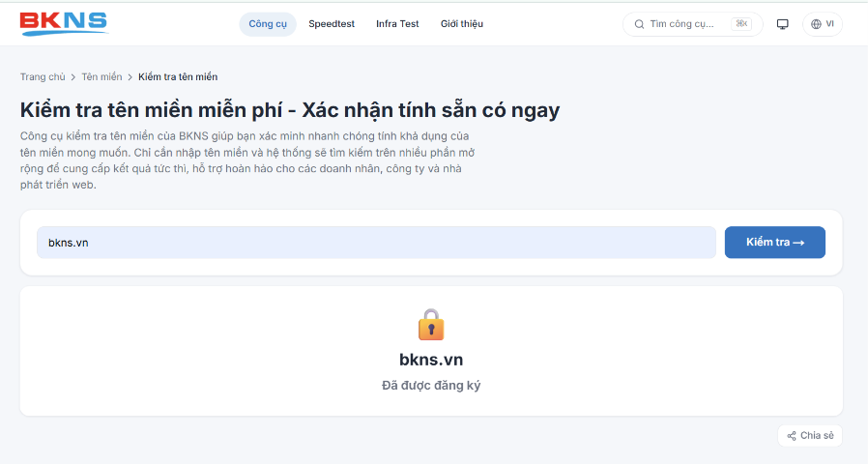Image resolution: width=868 pixels, height=465 pixels.
Task: Open the Công cụ menu tab
Action: [x=268, y=24]
